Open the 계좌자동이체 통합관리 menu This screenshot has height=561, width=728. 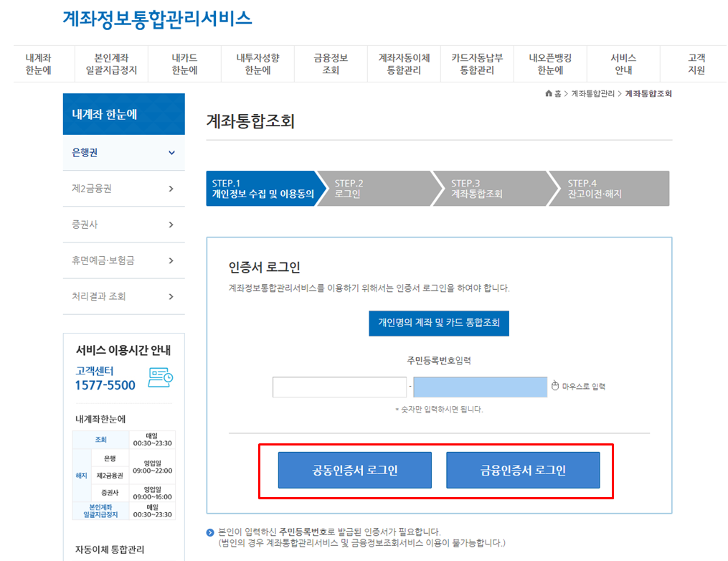(404, 63)
